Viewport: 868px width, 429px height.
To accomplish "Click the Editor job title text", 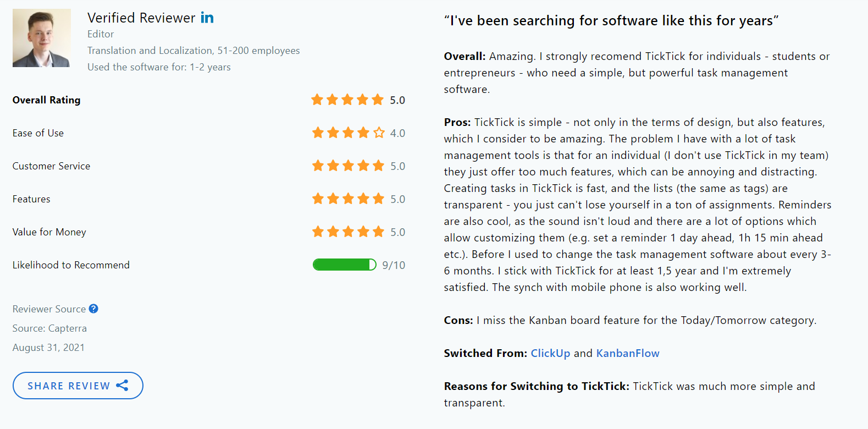I will [101, 34].
